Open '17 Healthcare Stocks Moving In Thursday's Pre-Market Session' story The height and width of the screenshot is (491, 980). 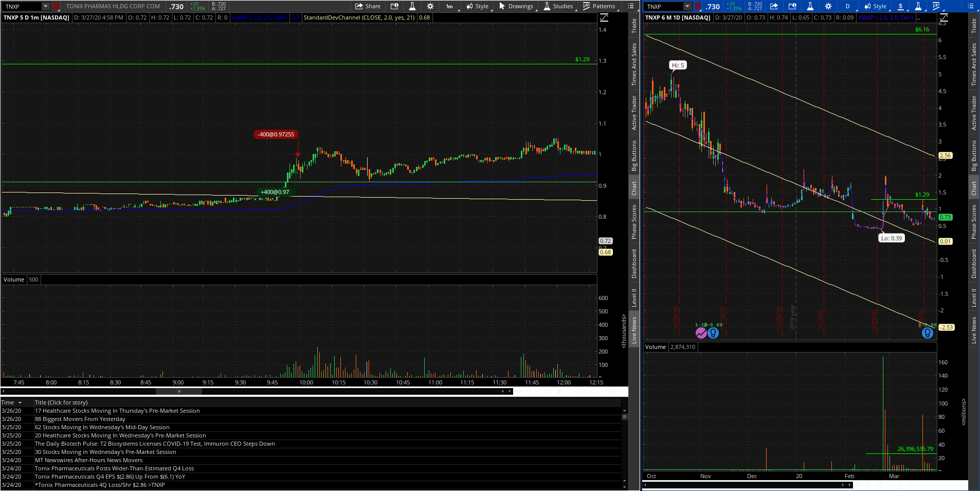[117, 411]
